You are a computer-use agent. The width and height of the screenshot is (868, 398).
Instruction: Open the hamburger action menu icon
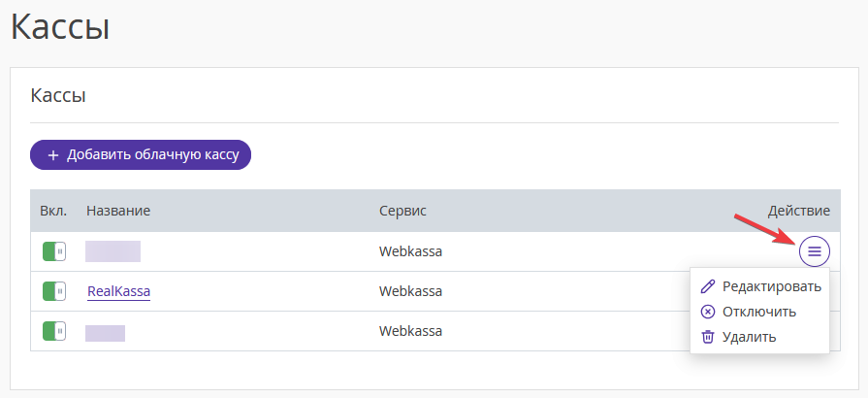(815, 251)
